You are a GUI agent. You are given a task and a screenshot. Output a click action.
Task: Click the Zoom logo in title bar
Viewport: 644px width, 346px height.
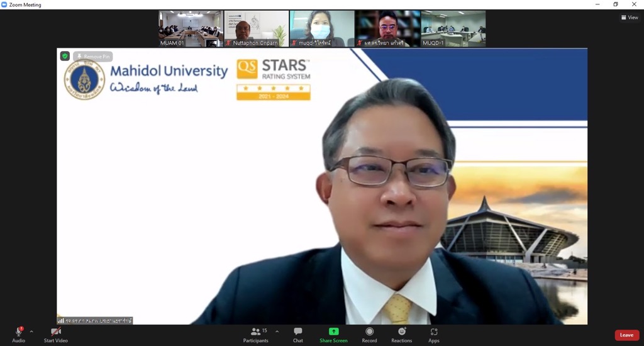pyautogui.click(x=4, y=4)
